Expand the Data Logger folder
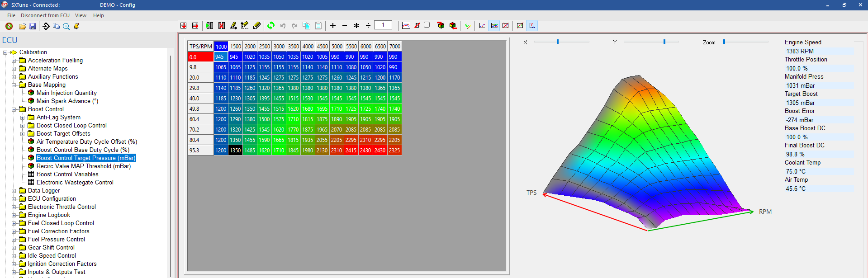868x278 pixels. click(x=14, y=191)
